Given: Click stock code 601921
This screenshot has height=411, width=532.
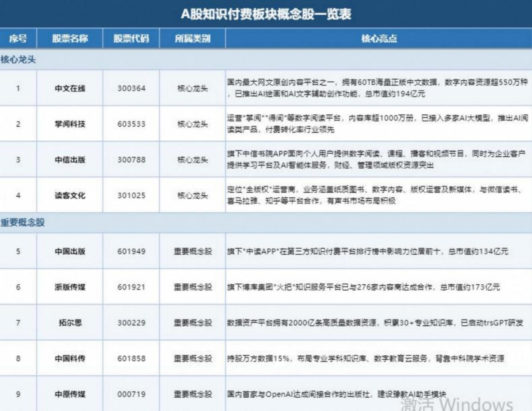Looking at the screenshot, I should pos(132,287).
